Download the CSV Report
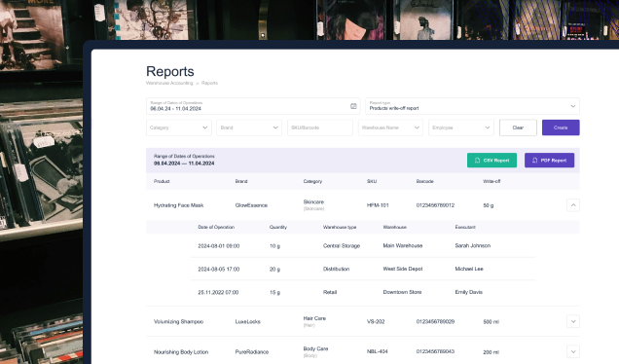This screenshot has height=364, width=619. (x=492, y=161)
